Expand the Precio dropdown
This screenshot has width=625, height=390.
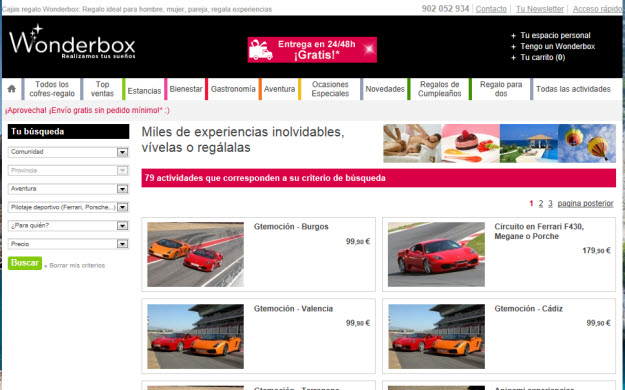point(68,244)
